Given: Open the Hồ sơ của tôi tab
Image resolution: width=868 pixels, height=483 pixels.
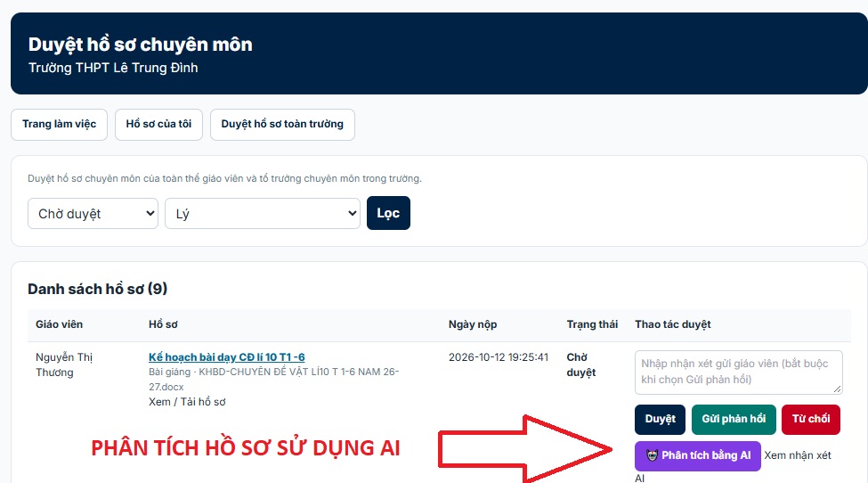Looking at the screenshot, I should tap(158, 124).
